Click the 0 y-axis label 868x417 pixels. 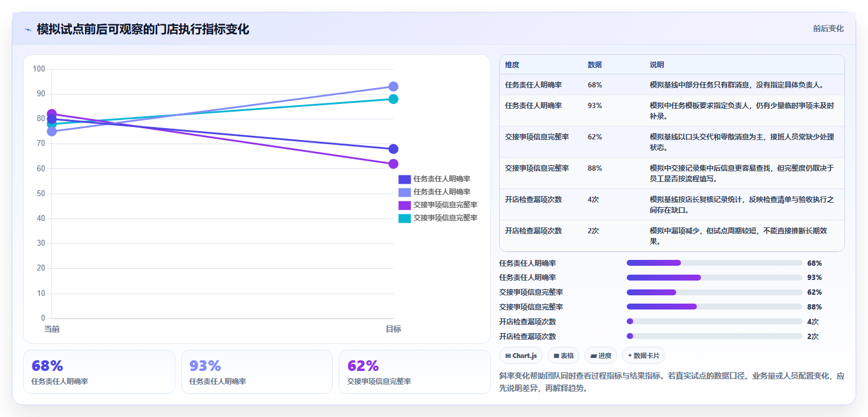(42, 318)
